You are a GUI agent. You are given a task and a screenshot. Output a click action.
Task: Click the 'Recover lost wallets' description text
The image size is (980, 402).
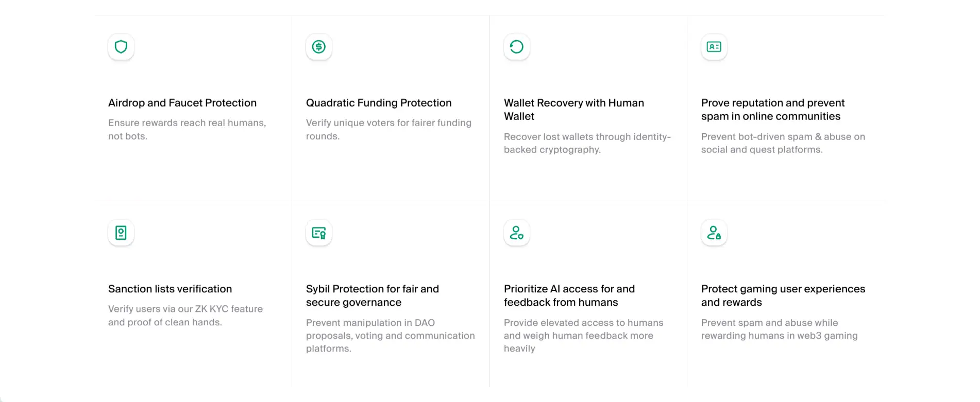point(587,143)
